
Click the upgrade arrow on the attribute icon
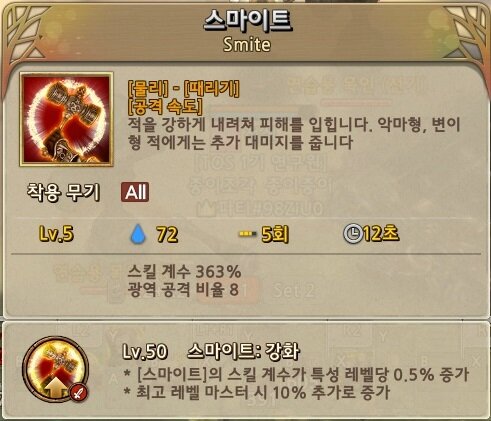pyautogui.click(x=56, y=388)
